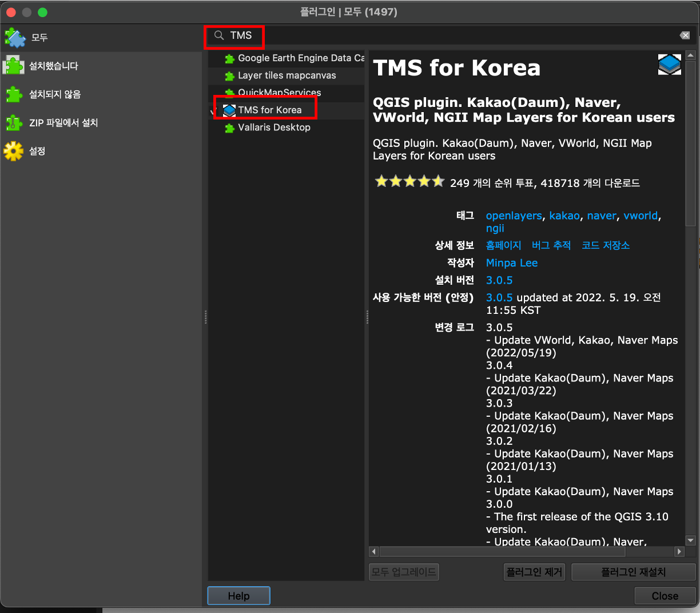Viewport: 700px width, 613px height.
Task: Click the 변경 로그 label
Action: (x=454, y=327)
